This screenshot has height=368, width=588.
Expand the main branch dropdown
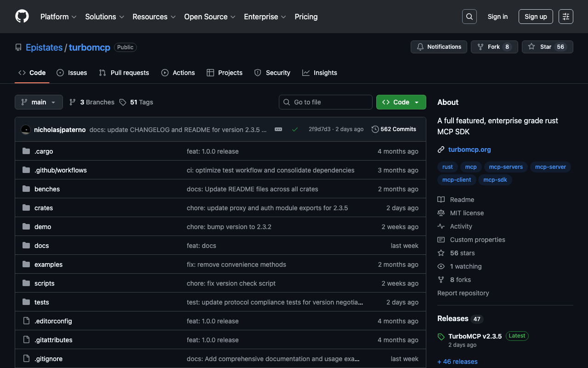(39, 102)
